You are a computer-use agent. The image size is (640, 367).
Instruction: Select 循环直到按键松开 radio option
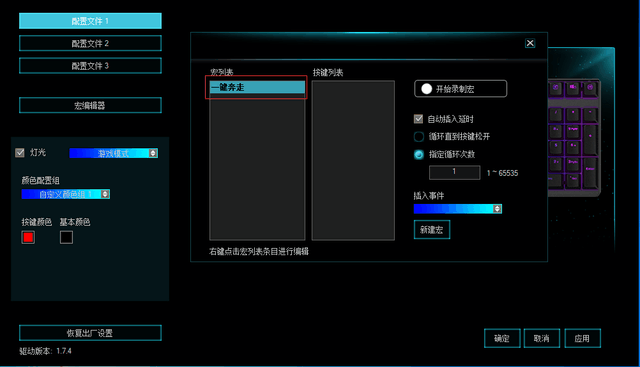coord(419,136)
